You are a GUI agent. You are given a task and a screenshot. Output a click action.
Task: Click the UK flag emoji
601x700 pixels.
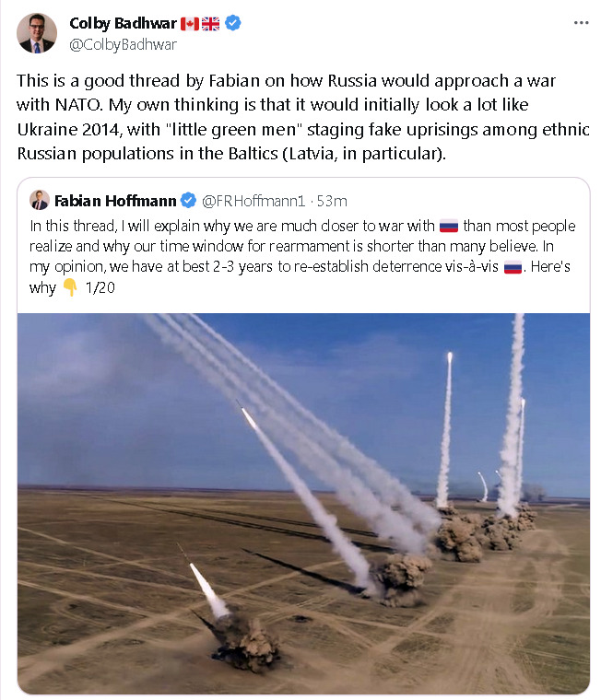211,23
